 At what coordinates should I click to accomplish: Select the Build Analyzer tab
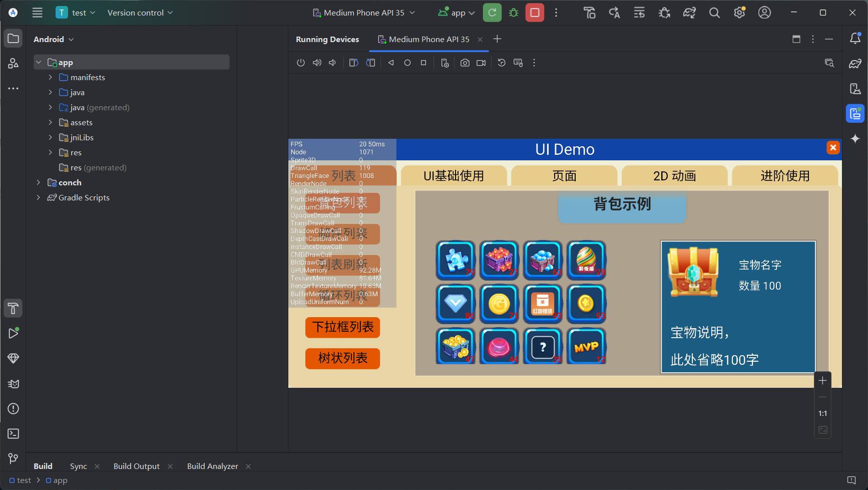[212, 466]
